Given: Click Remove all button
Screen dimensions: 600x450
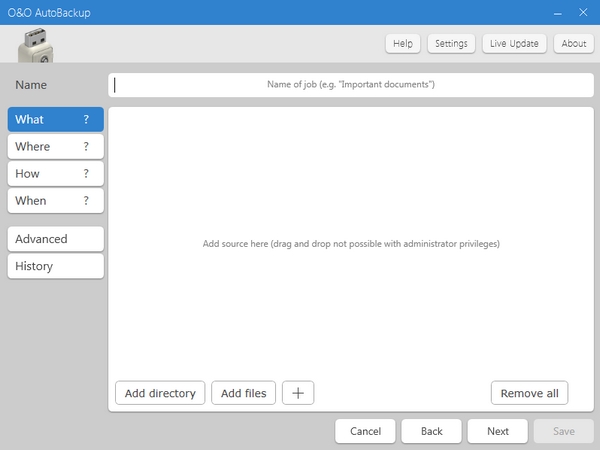Looking at the screenshot, I should point(529,393).
